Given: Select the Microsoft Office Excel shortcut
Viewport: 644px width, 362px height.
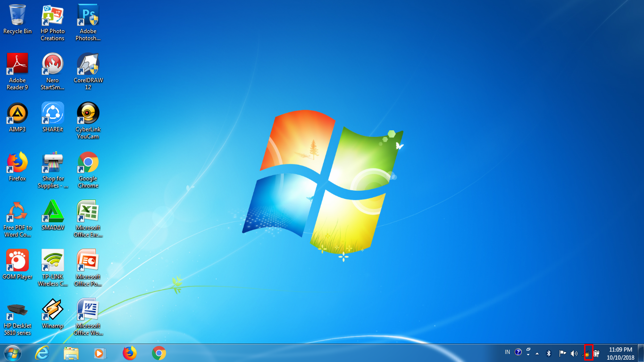Looking at the screenshot, I should click(88, 219).
